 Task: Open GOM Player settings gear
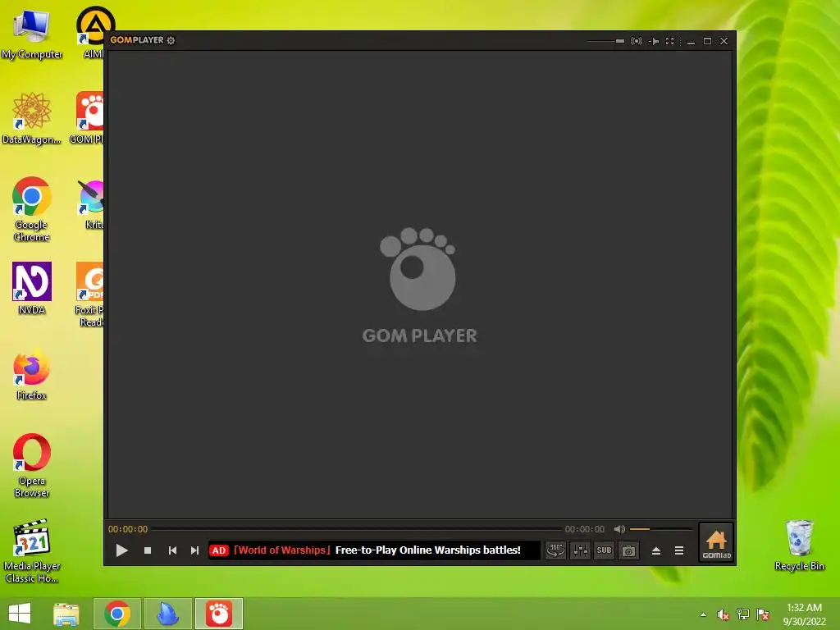171,40
